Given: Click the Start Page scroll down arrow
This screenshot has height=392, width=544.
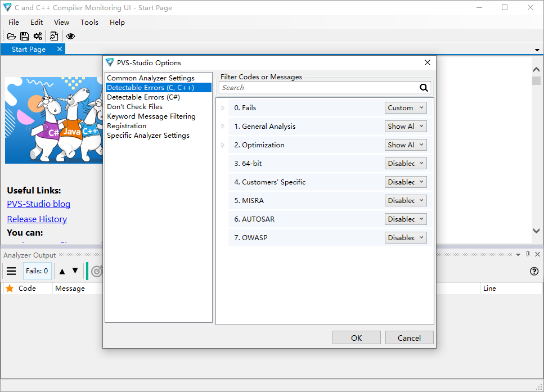Looking at the screenshot, I should [536, 231].
